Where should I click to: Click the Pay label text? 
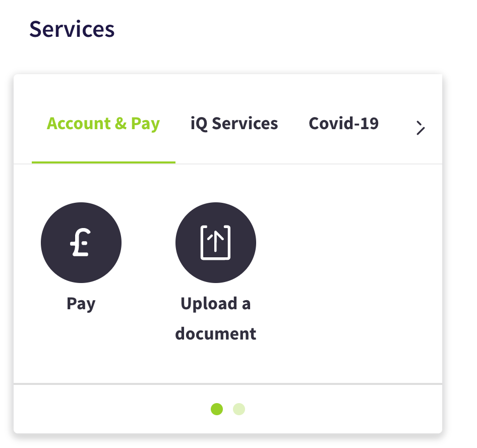81,303
